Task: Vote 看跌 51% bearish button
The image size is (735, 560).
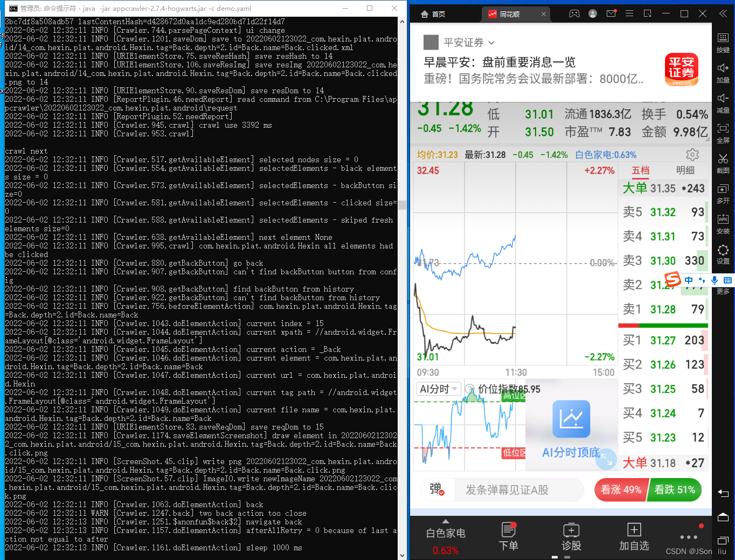Action: (x=675, y=489)
